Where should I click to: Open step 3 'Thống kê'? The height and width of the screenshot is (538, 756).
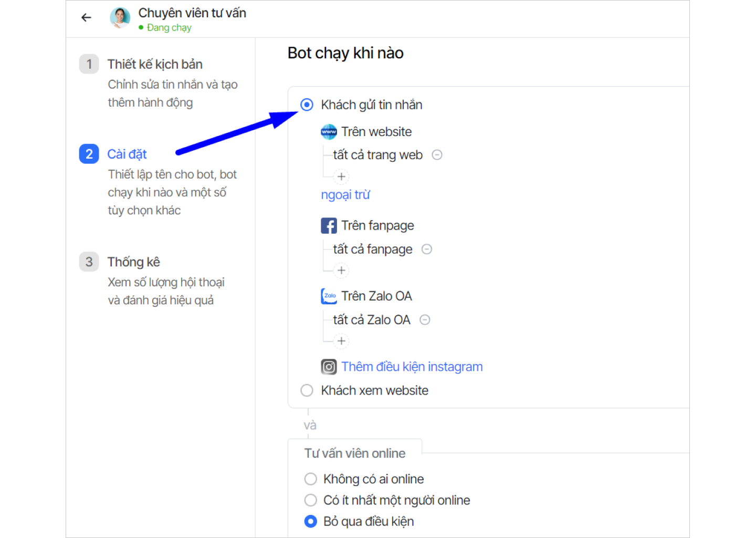pyautogui.click(x=133, y=262)
